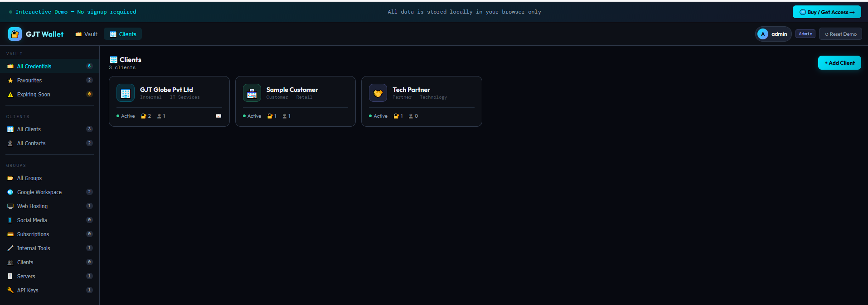Open All Credentials in sidebar

(49, 66)
